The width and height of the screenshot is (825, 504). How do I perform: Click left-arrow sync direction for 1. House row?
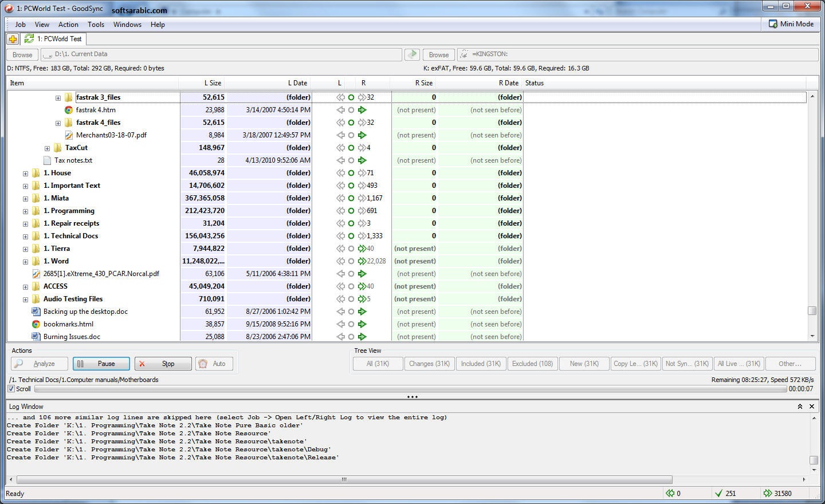340,173
